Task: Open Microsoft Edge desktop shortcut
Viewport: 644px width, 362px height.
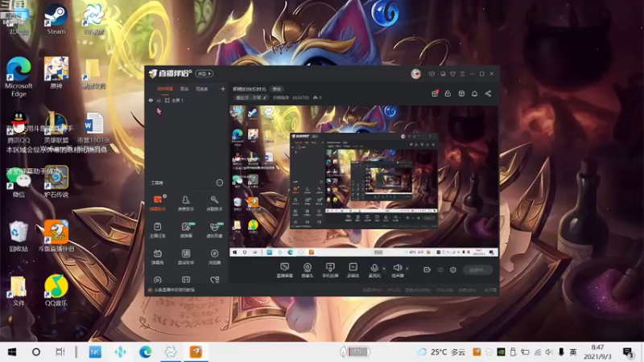Action: [x=19, y=76]
